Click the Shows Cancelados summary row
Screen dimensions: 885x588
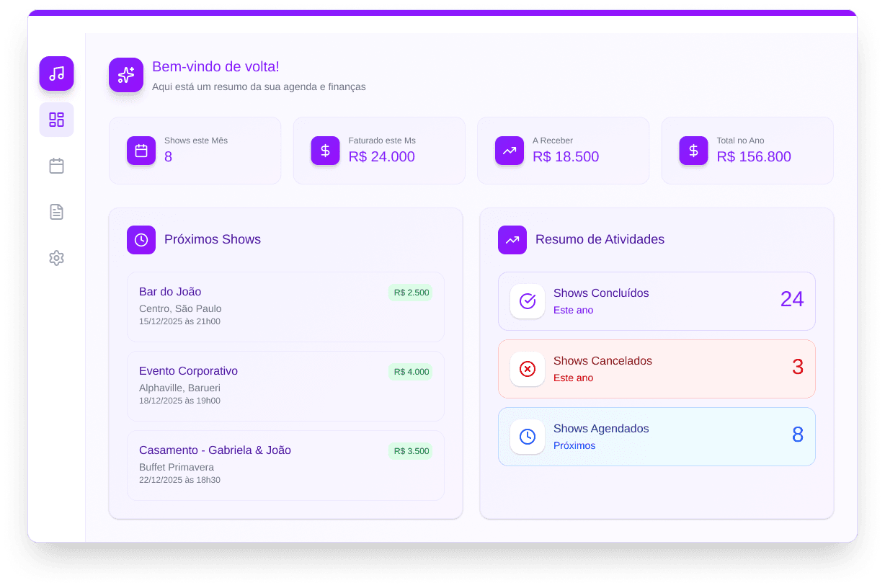656,369
